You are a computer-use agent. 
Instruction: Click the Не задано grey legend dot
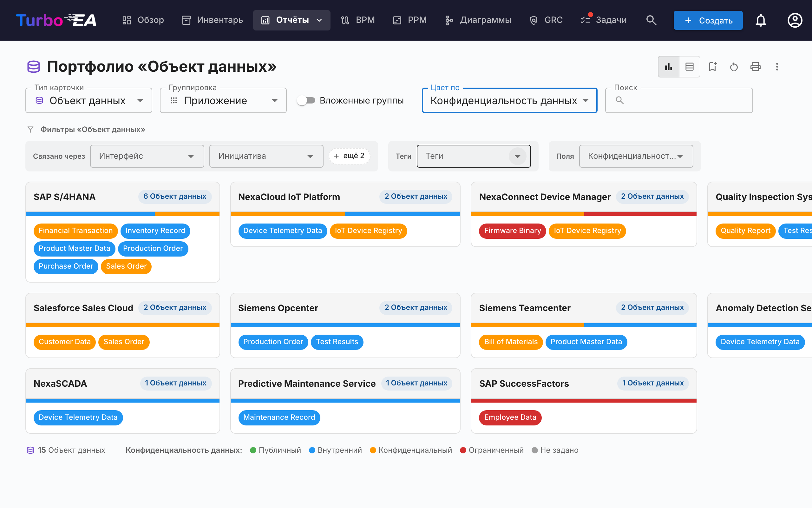pyautogui.click(x=535, y=450)
